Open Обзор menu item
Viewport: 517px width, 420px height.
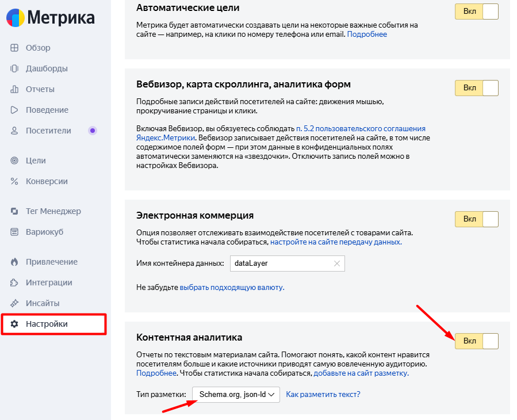[x=39, y=48]
